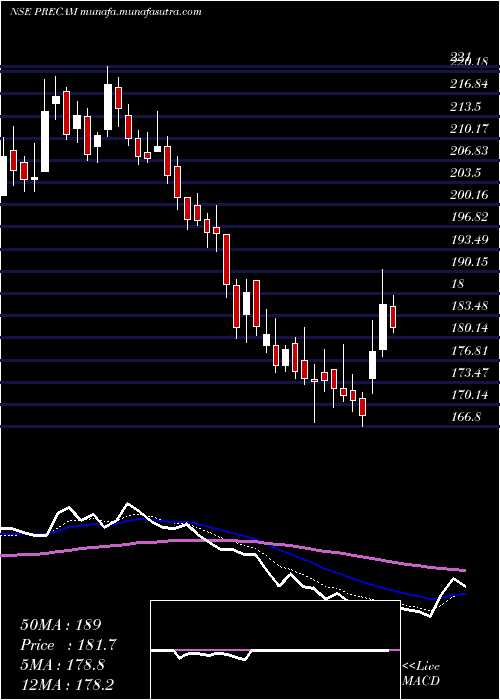Click the 5MA : 178.8 legend entry
This screenshot has width=500, height=700.
point(62,665)
